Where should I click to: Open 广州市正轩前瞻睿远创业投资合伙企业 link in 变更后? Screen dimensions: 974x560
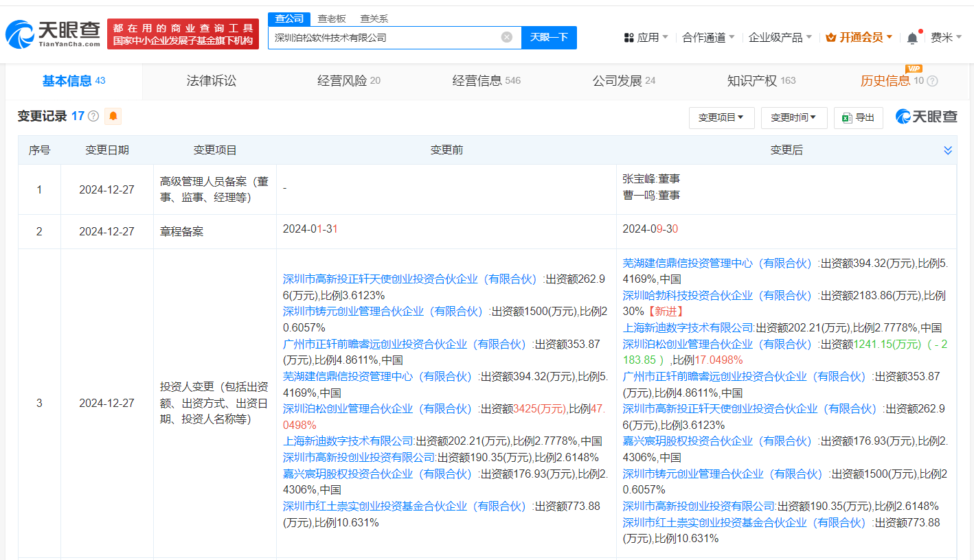[747, 376]
